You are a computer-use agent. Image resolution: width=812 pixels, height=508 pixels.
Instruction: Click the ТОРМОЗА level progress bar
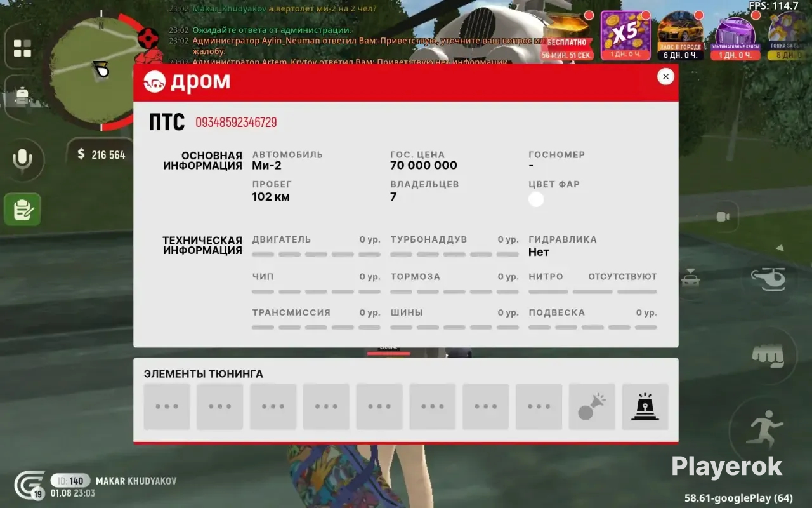pos(454,292)
